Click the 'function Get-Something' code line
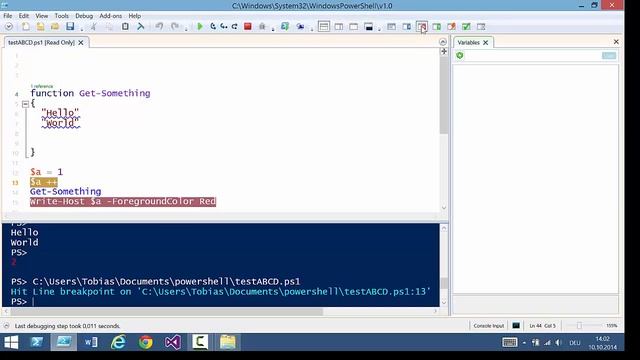 coord(90,93)
